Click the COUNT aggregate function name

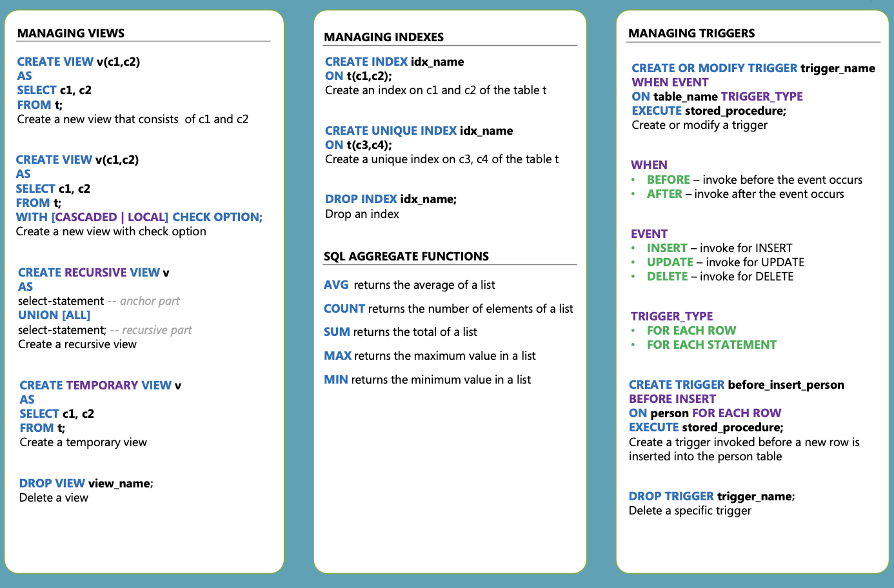[x=344, y=308]
